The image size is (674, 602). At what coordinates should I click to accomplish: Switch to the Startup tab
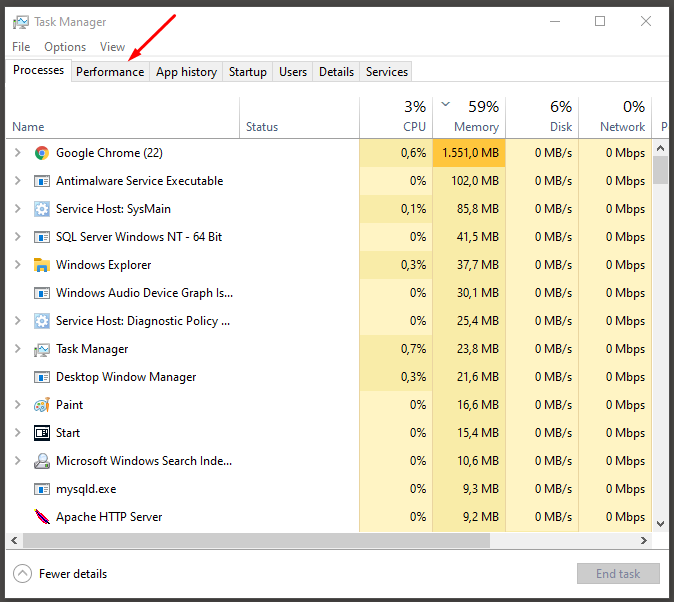248,72
